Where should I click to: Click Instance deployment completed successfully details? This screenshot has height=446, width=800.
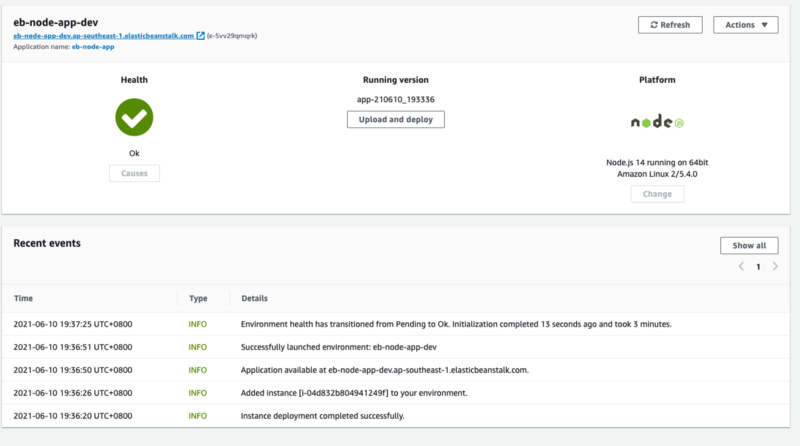[x=322, y=416]
